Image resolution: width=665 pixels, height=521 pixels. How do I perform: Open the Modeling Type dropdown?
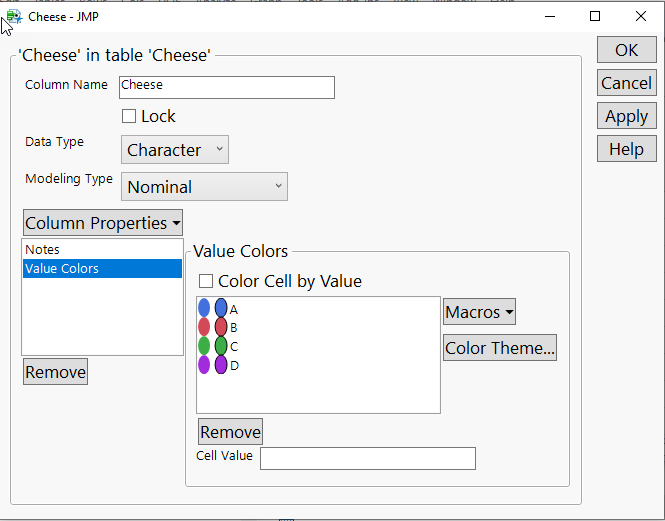click(x=204, y=187)
